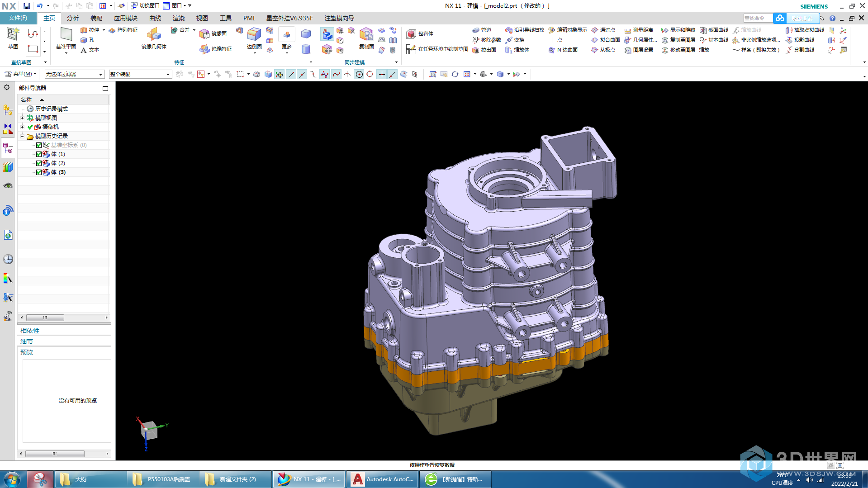
Task: Toggle the end point snap option
Action: click(x=291, y=74)
